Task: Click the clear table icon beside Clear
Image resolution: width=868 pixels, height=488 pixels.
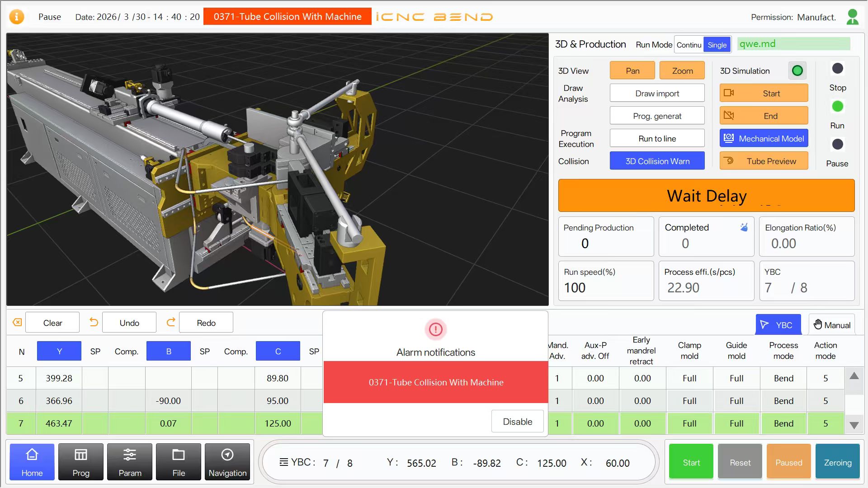Action: (17, 322)
